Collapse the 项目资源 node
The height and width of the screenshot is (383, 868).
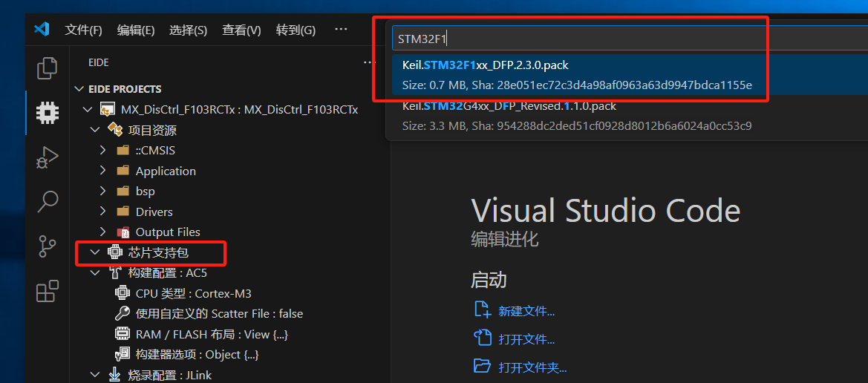[95, 130]
